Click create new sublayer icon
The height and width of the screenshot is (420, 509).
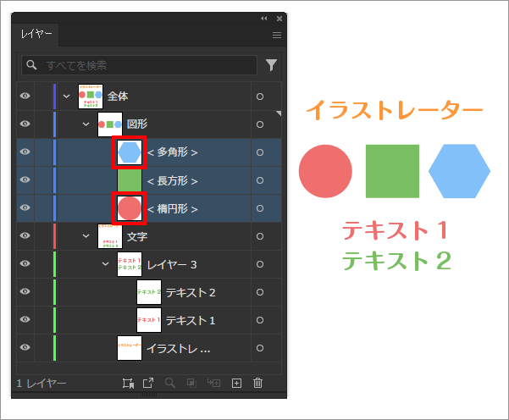click(x=214, y=384)
